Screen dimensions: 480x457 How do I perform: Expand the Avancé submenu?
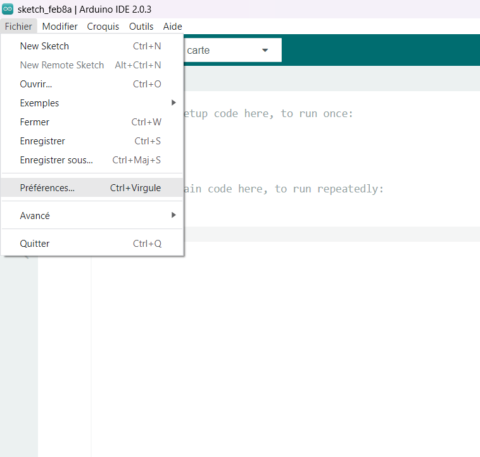tap(92, 216)
